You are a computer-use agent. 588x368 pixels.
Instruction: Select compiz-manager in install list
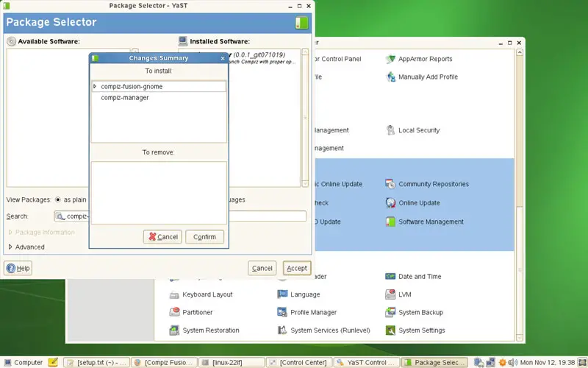(125, 98)
